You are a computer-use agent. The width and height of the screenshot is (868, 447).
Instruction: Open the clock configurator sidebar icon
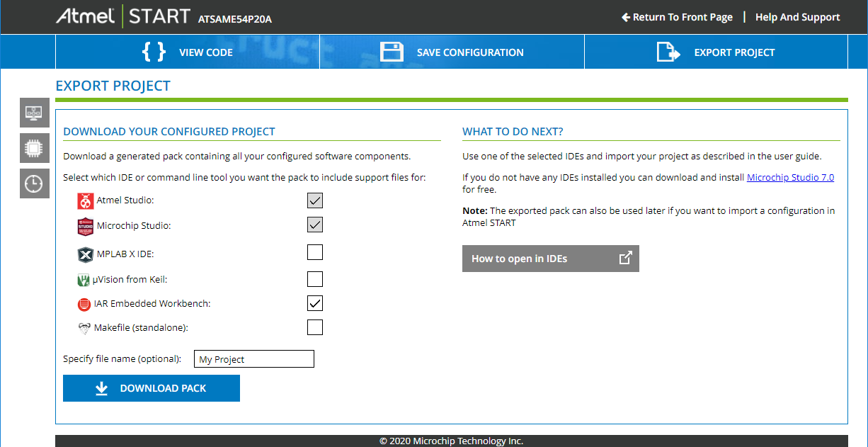[34, 184]
